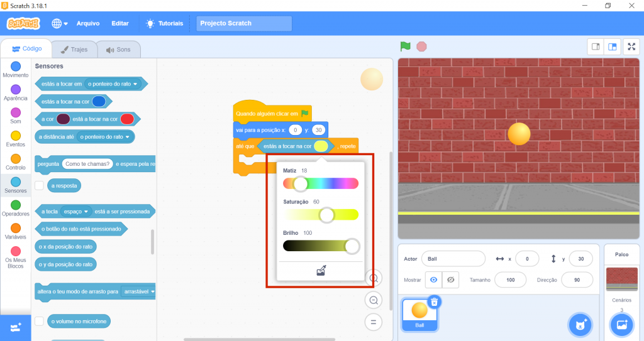Click the red stop button
644x341 pixels.
coord(421,46)
